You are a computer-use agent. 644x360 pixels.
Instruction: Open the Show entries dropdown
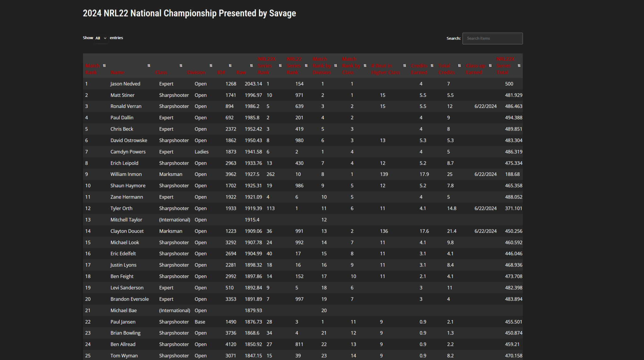click(101, 38)
